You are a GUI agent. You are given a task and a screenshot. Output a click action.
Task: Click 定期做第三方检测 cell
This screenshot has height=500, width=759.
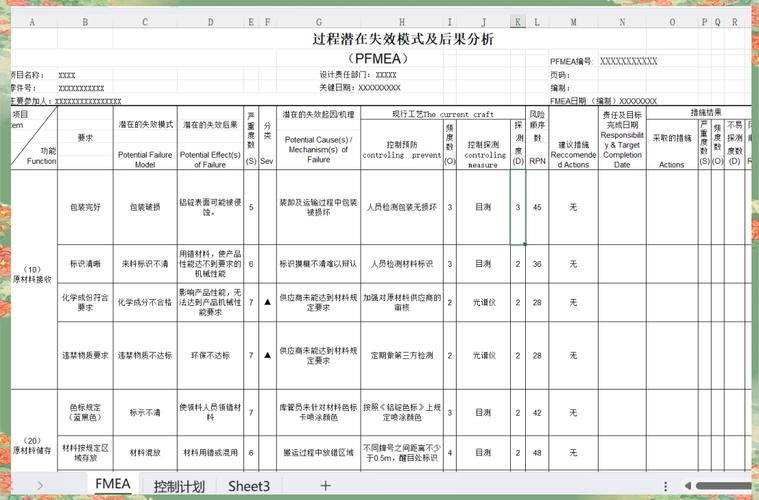pos(402,355)
